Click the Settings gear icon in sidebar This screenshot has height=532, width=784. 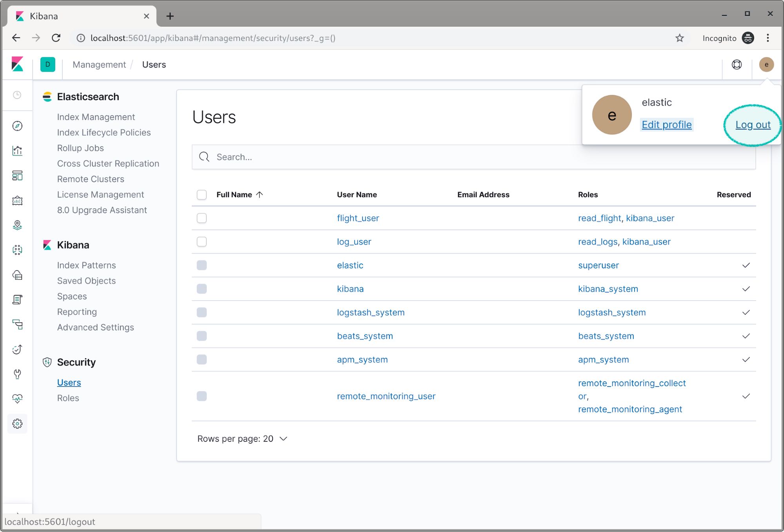[17, 424]
